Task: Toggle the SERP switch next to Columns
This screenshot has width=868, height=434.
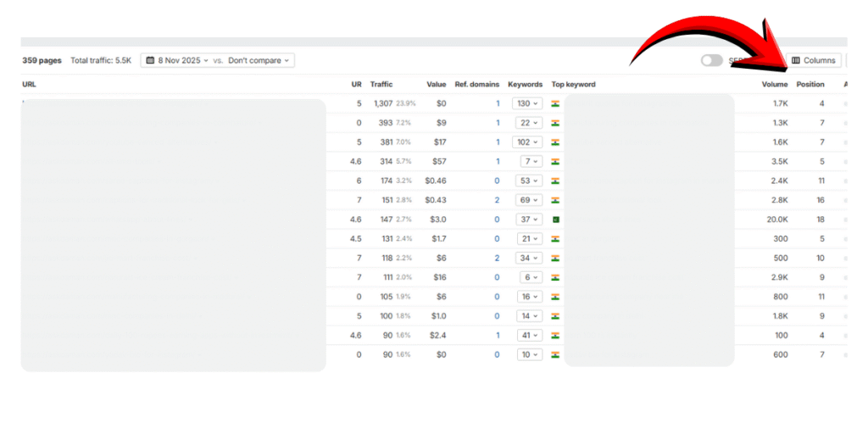Action: pyautogui.click(x=711, y=61)
